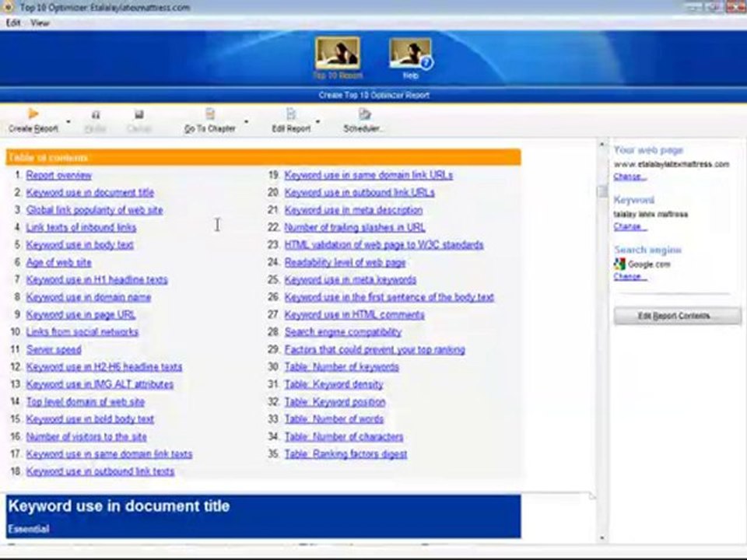Click the Create Report play icon
The image size is (747, 560).
pyautogui.click(x=33, y=114)
